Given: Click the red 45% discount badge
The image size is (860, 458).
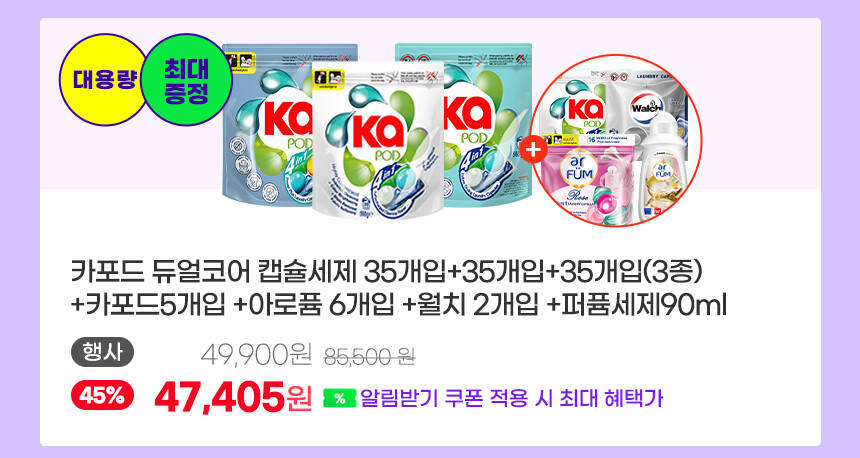Looking at the screenshot, I should point(102,395).
